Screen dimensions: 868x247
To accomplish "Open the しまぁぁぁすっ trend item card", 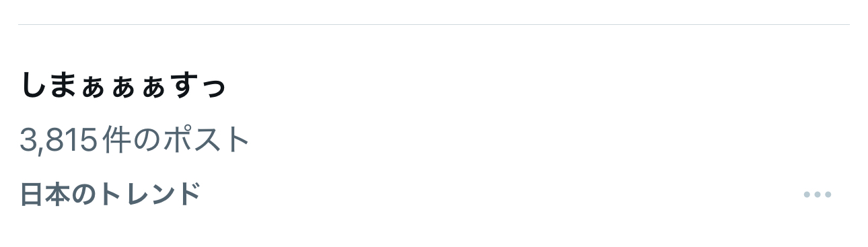I will [x=434, y=136].
